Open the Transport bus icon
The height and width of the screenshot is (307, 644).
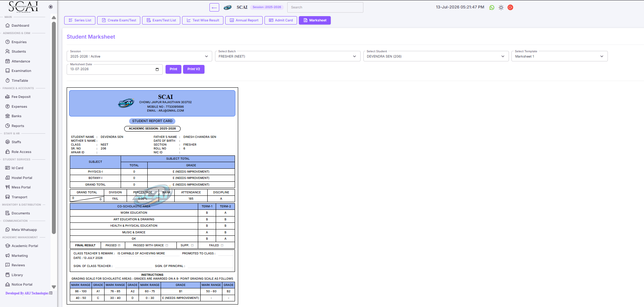8,197
